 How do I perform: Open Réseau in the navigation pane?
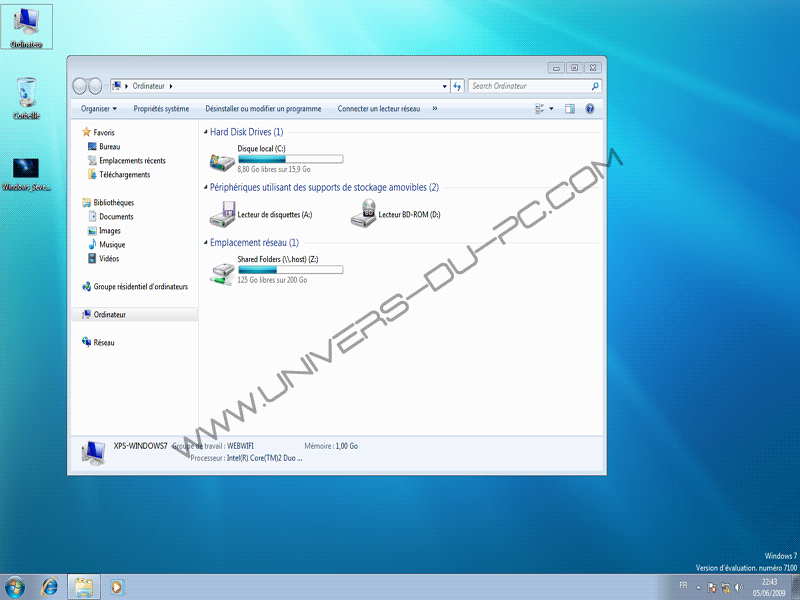[98, 342]
